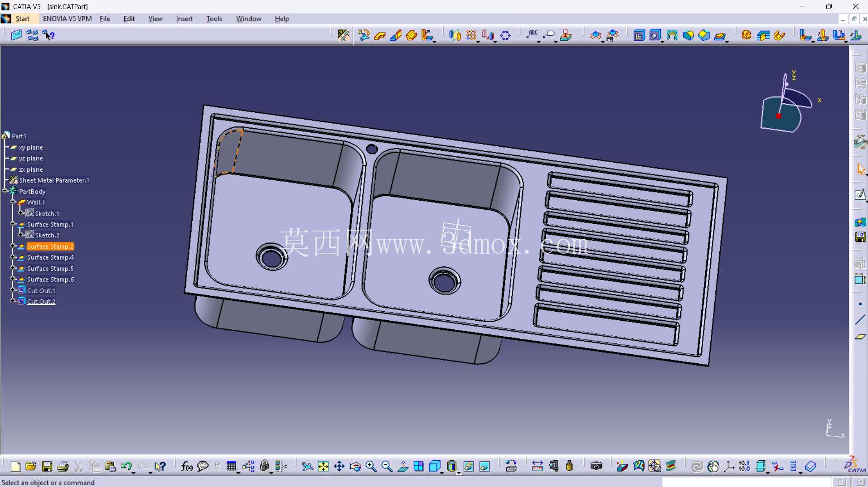Select Sketch.2 in the specification tree

(47, 235)
